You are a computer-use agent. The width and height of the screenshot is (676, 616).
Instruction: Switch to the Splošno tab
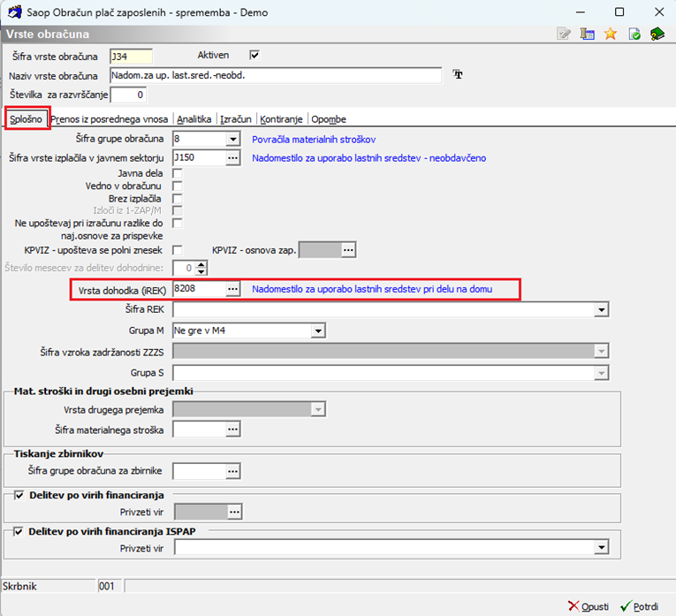point(26,119)
